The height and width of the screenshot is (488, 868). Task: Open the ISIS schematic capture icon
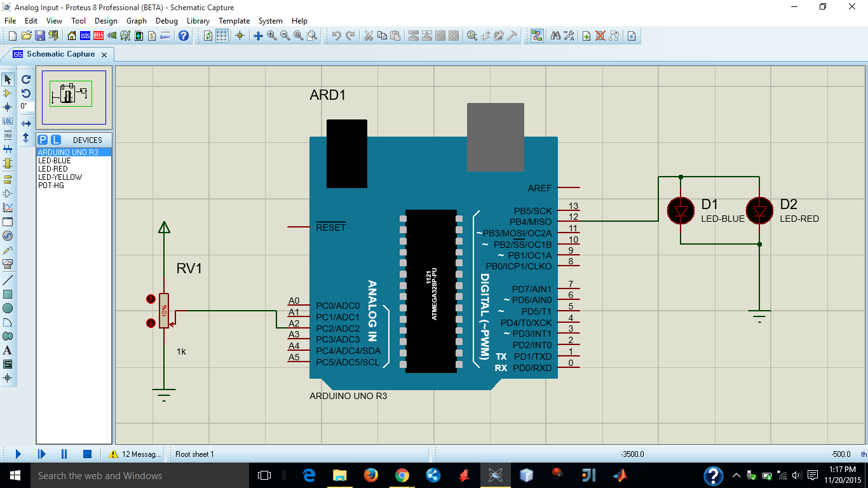click(85, 36)
